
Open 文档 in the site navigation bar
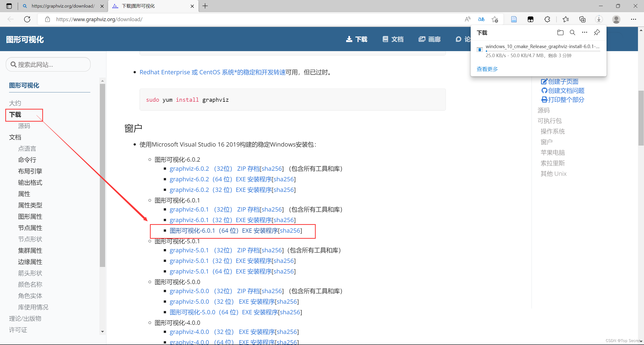pos(393,39)
